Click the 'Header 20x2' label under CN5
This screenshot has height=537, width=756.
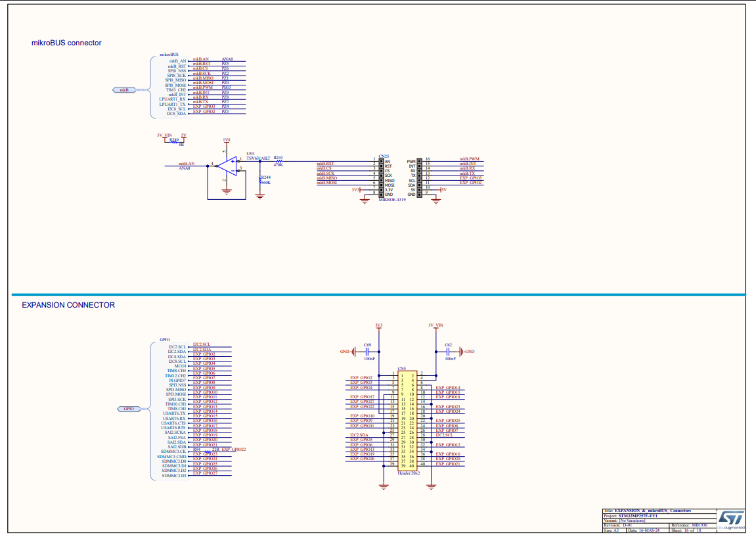409,473
